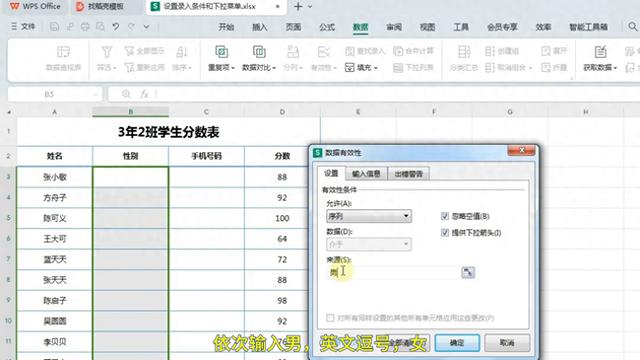The height and width of the screenshot is (360, 640).
Task: Open the WPS Office home tab
Action: coord(36,7)
